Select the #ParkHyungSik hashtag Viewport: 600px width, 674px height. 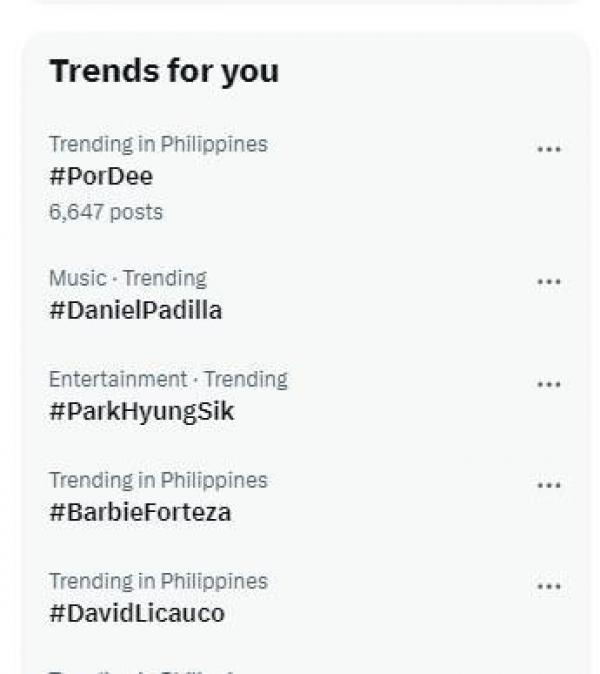(x=141, y=411)
